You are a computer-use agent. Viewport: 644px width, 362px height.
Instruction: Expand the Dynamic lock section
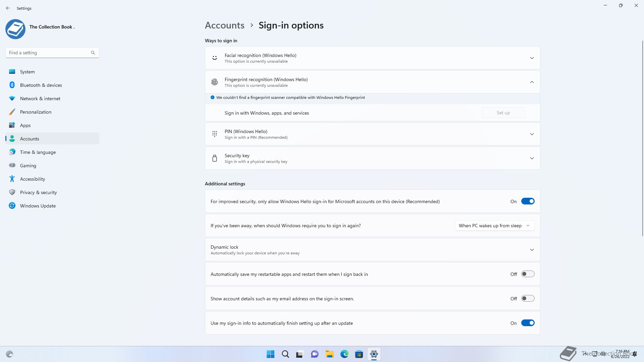(532, 250)
